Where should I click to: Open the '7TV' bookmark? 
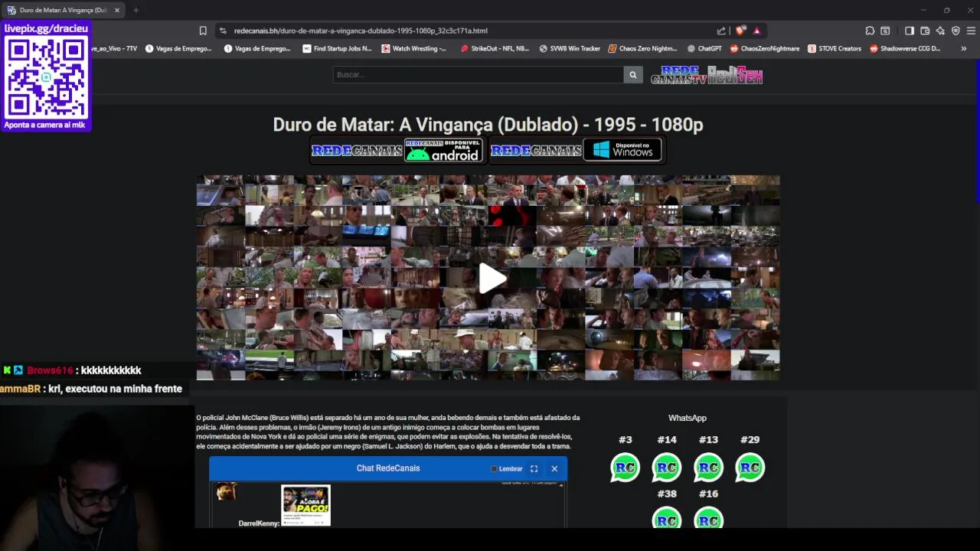115,48
